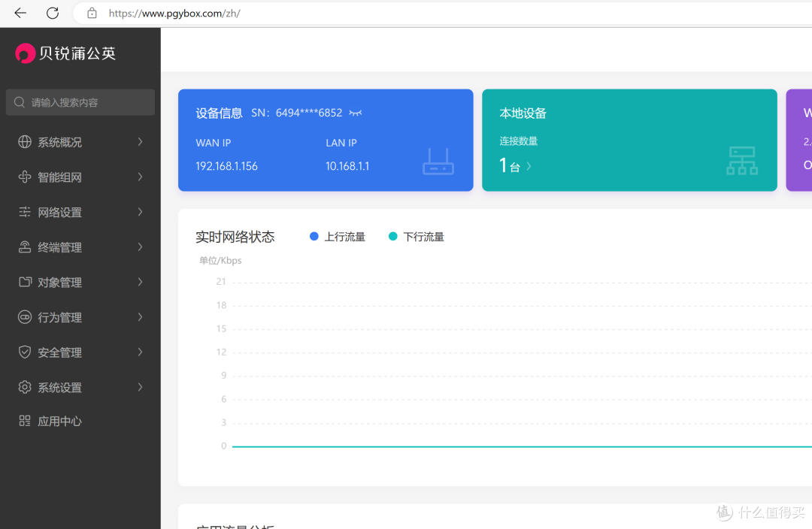This screenshot has width=812, height=529.
Task: Click the browser back arrow
Action: tap(20, 13)
